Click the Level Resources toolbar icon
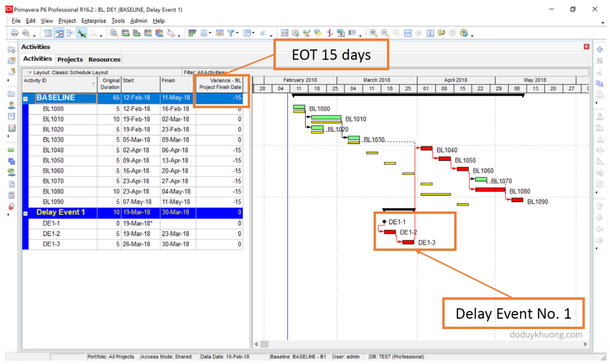 tap(307, 33)
